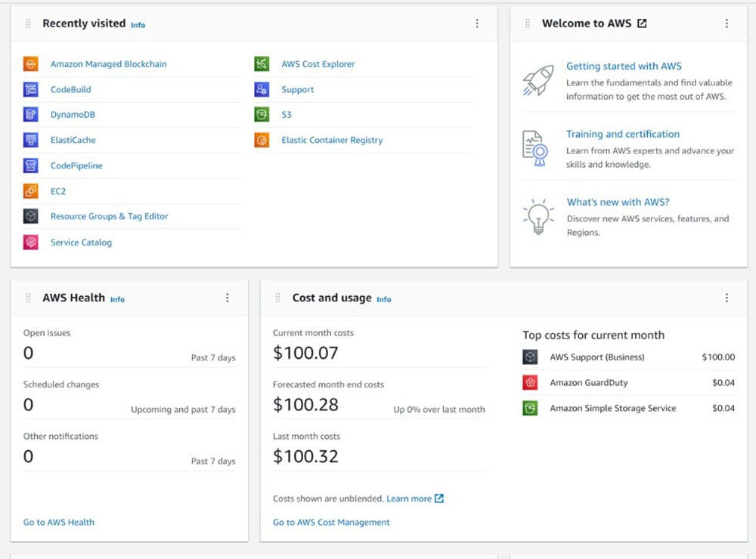Viewport: 756px width, 559px height.
Task: Open the Welcome to AWS widget options menu
Action: [x=727, y=23]
